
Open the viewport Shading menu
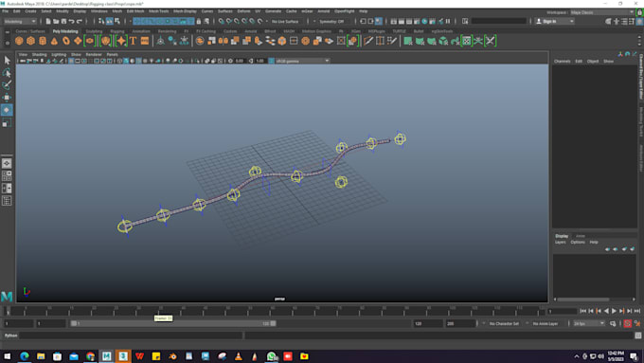coord(40,54)
